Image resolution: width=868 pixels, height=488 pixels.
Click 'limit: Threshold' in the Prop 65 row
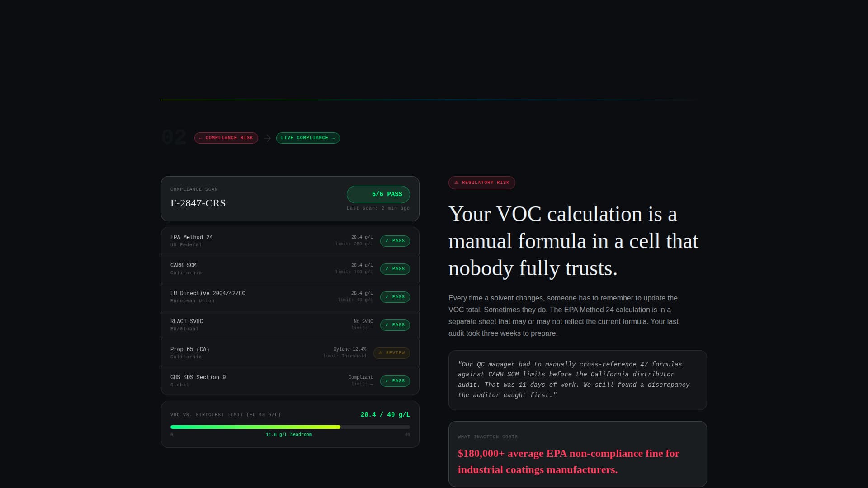click(x=344, y=356)
